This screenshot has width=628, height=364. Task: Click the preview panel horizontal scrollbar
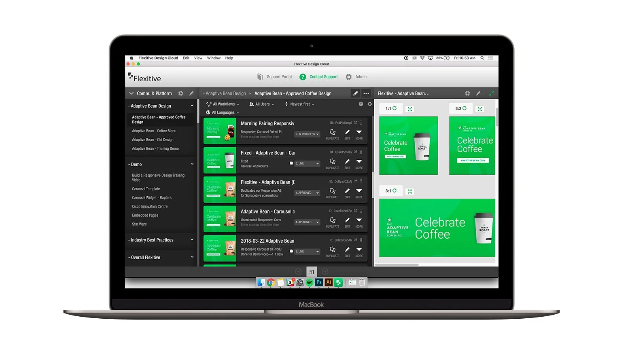coord(397,265)
